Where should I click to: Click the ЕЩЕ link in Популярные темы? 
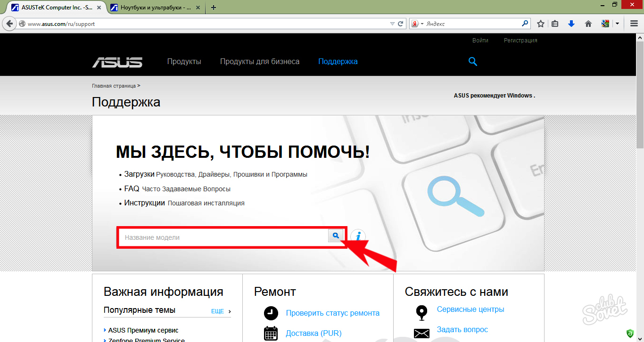pyautogui.click(x=217, y=311)
